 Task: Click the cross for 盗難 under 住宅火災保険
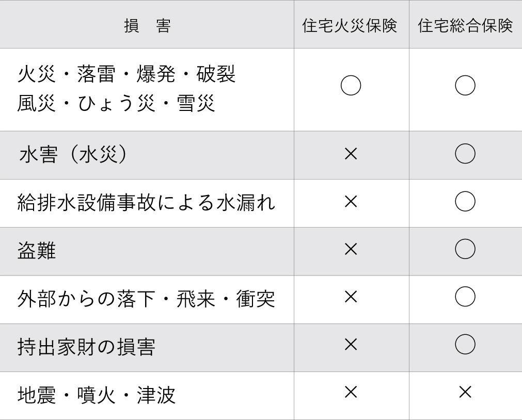(351, 249)
